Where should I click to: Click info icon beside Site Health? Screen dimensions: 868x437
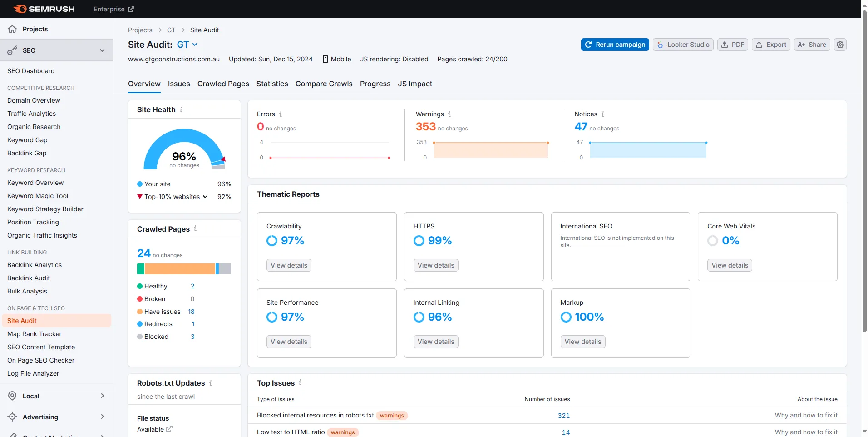181,109
